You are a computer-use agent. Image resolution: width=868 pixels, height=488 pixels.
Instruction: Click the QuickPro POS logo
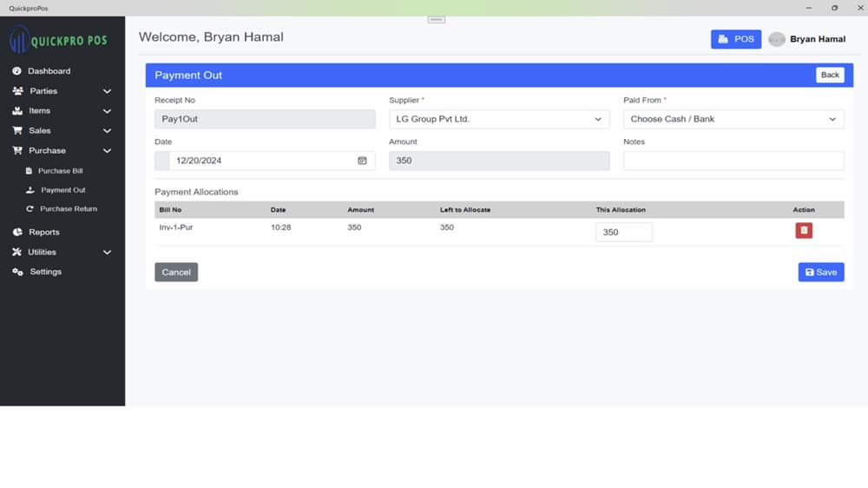pos(58,40)
